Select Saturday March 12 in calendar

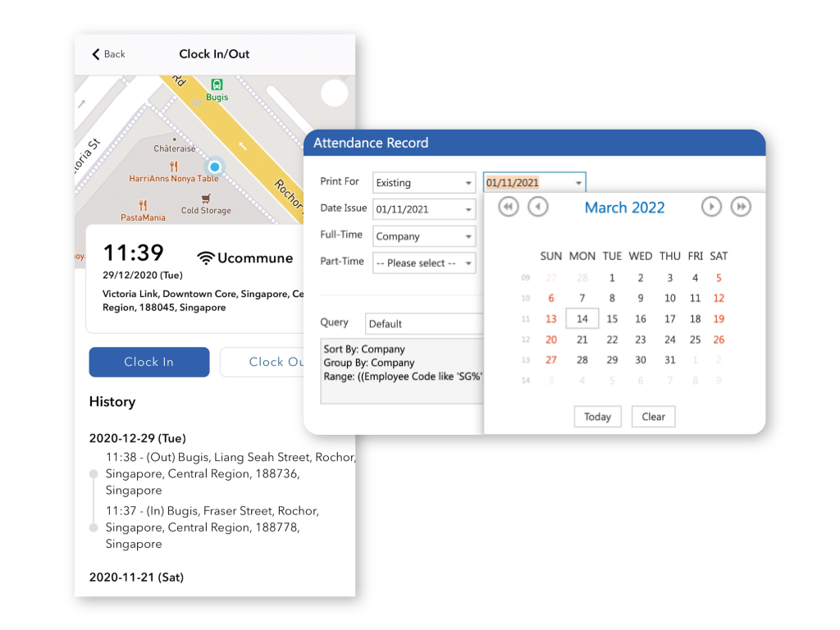(719, 299)
